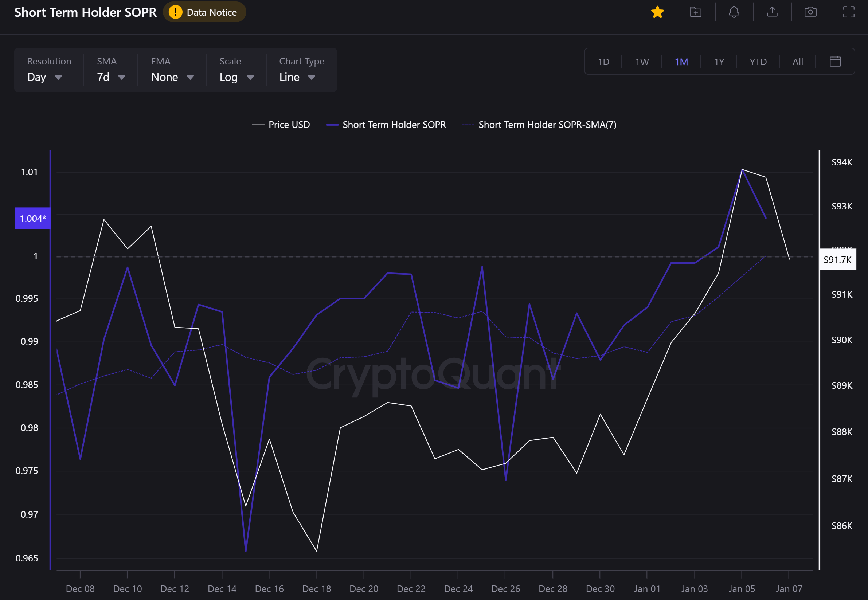Open the alert bell icon
Image resolution: width=868 pixels, height=600 pixels.
[x=734, y=12]
